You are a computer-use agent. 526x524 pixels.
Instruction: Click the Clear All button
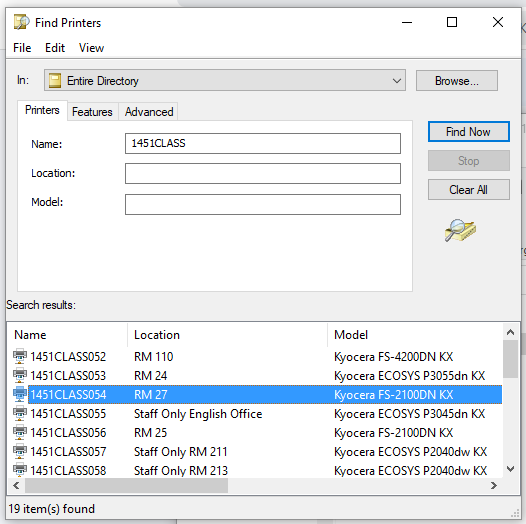[x=469, y=190]
